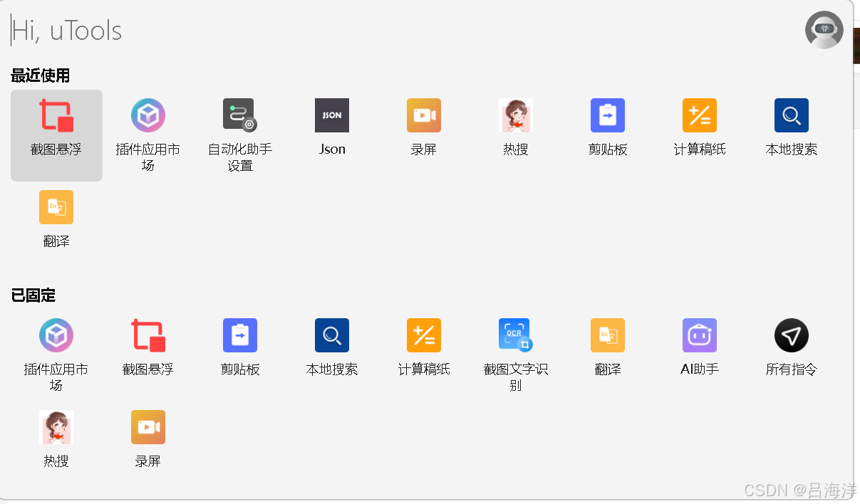Click the robot avatar at top right
Screen dimensions: 860x504
(824, 30)
